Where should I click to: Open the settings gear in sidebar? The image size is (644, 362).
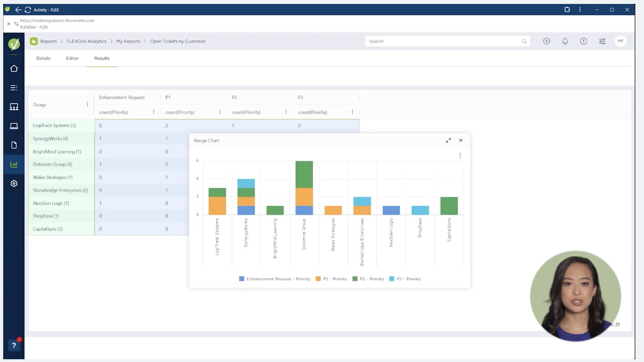pos(14,183)
